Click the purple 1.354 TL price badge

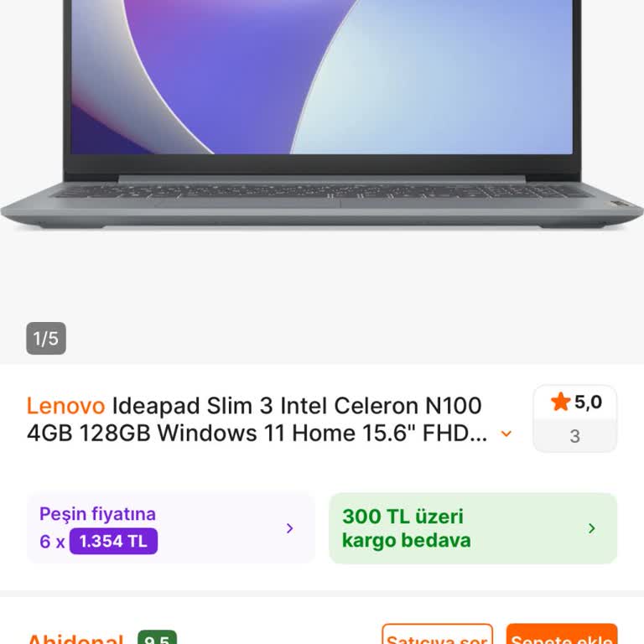coord(113,542)
